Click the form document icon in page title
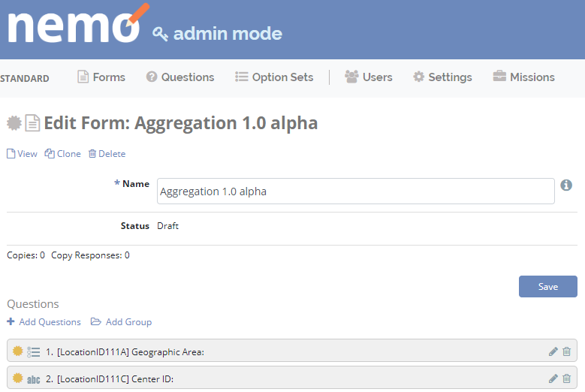 32,123
